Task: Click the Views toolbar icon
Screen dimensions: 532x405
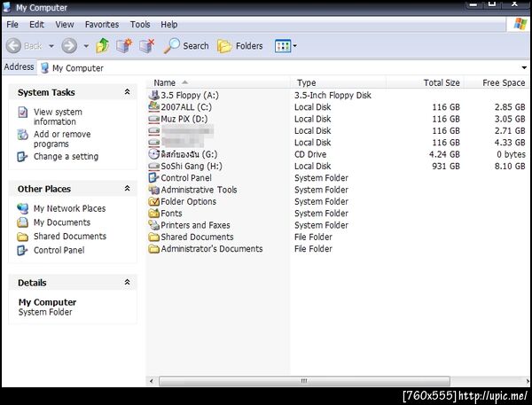Action: click(x=283, y=46)
